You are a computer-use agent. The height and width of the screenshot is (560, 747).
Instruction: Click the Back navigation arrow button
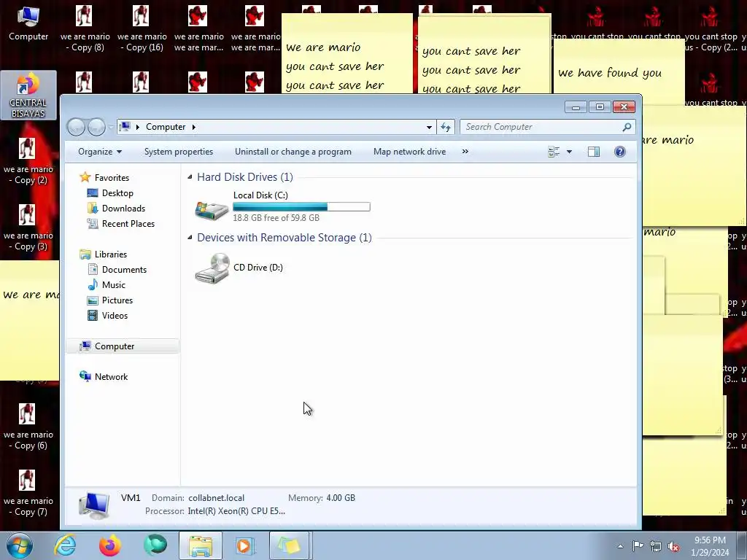tap(76, 127)
